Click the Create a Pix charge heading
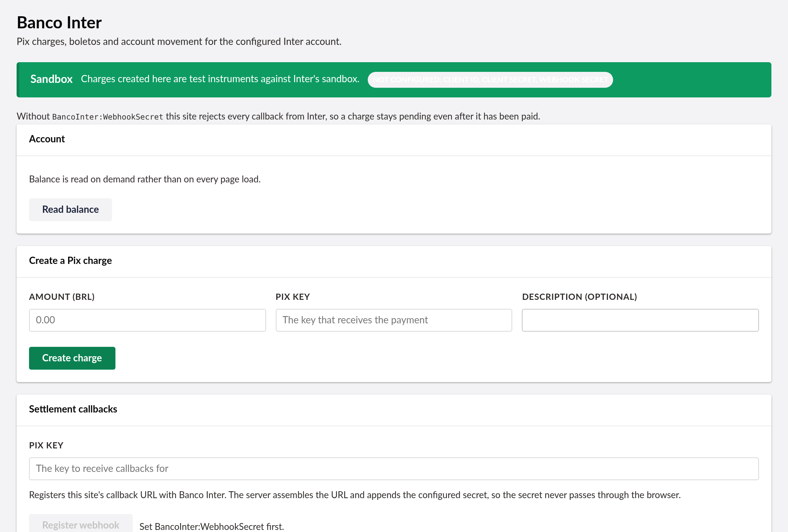The image size is (788, 532). 71,260
